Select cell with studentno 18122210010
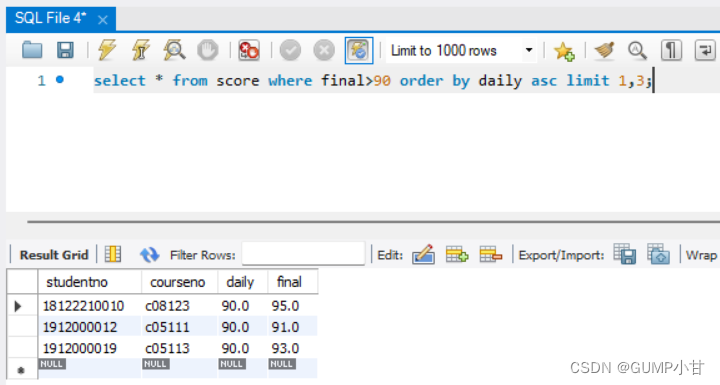 point(90,306)
